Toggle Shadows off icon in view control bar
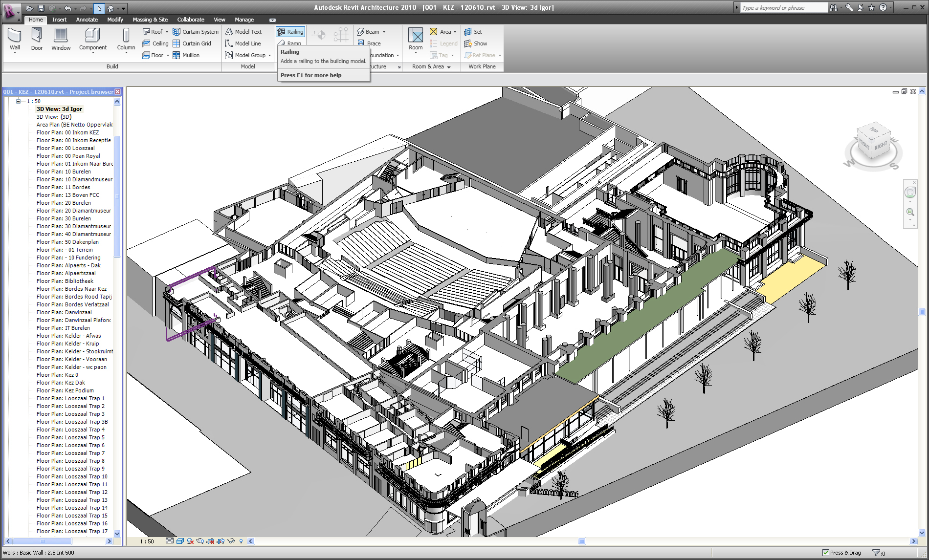 coord(190,541)
